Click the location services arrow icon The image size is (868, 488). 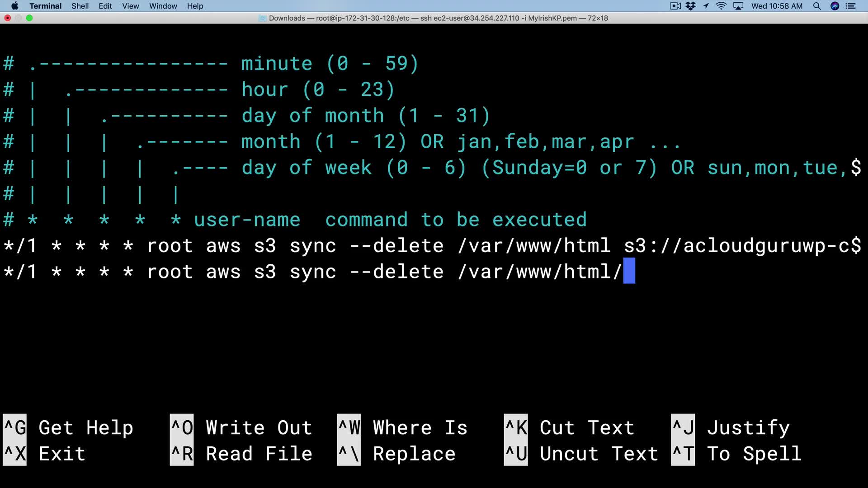(706, 6)
